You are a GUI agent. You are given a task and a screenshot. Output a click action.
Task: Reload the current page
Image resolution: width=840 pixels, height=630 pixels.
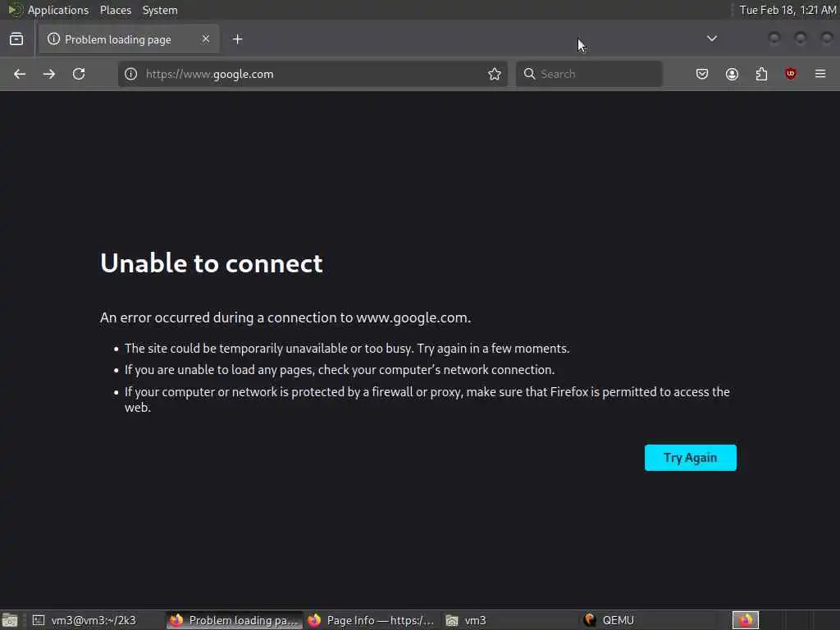(x=79, y=74)
